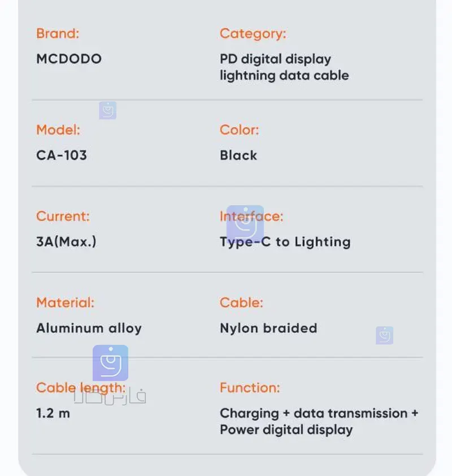452x476 pixels.
Task: Click the Brand heading label
Action: [58, 33]
